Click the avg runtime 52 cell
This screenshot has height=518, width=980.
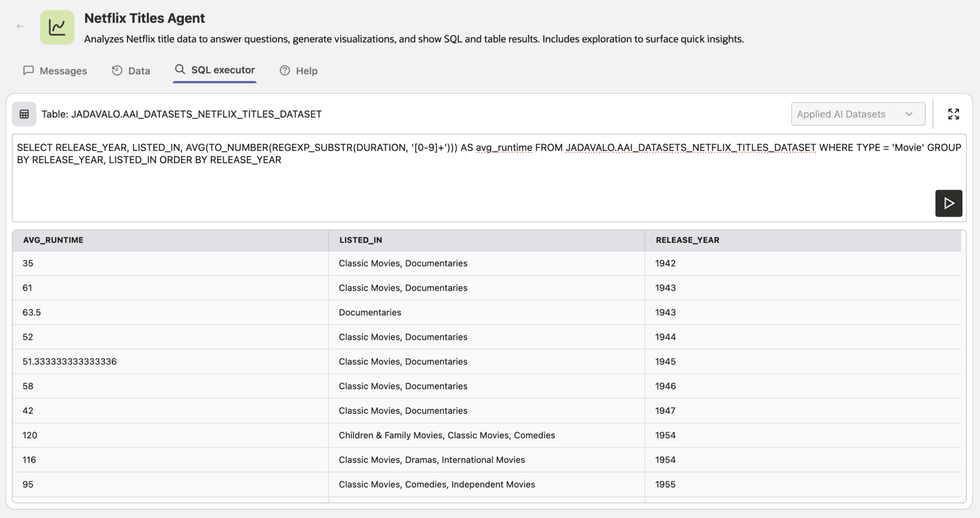point(170,337)
